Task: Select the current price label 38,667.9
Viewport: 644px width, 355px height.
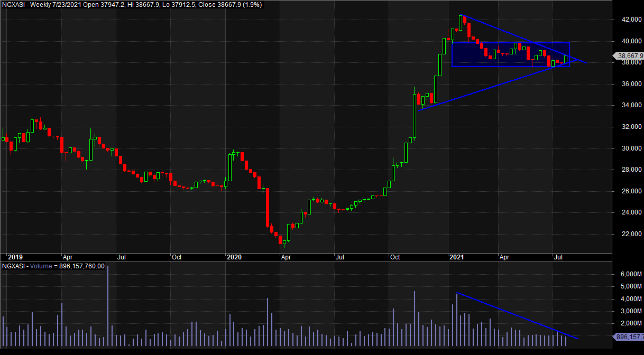Action: (x=628, y=55)
